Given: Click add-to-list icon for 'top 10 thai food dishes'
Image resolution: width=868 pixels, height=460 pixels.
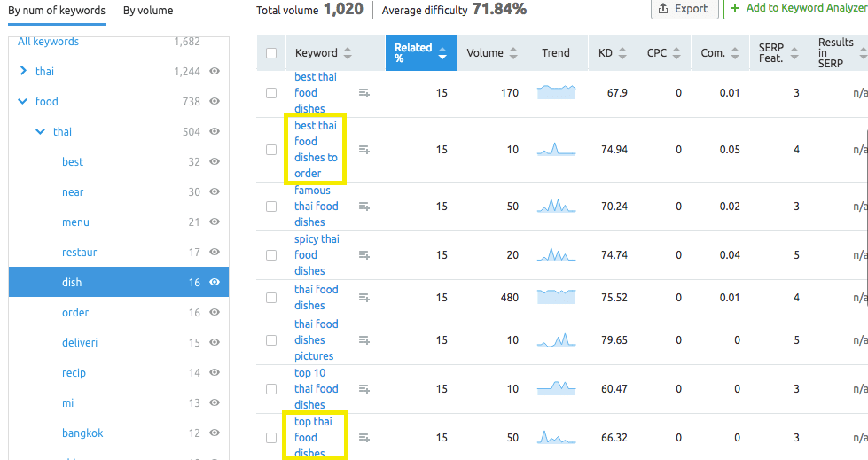Looking at the screenshot, I should (x=364, y=389).
